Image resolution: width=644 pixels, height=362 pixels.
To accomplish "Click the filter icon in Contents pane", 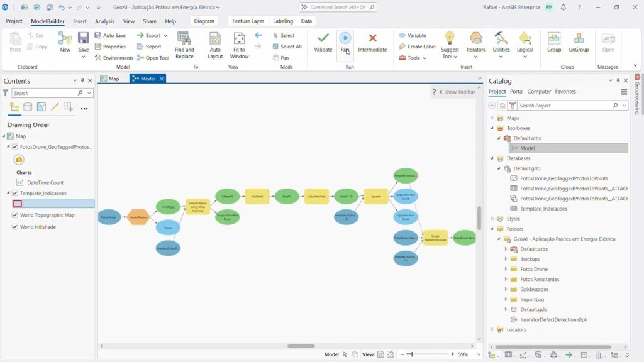I will (5, 93).
